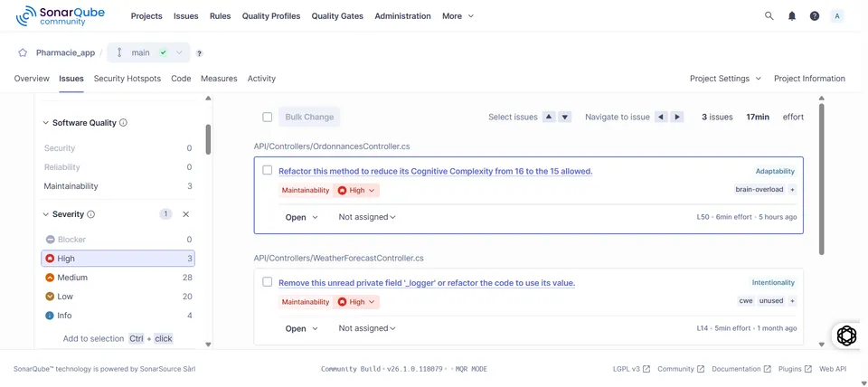Click the brain-overload tag
Viewport: 868px width, 387px height.
[x=759, y=189]
